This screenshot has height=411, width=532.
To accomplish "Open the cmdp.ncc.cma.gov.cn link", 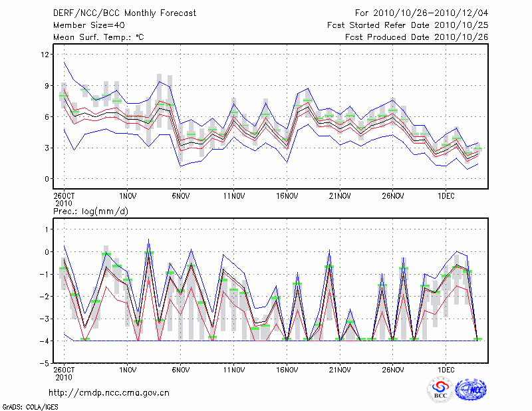I will click(x=109, y=392).
